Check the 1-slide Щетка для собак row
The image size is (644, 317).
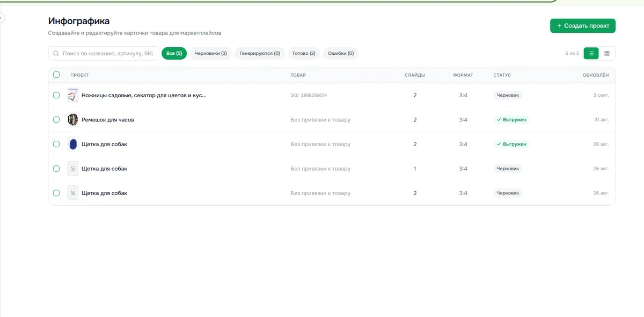click(x=56, y=169)
